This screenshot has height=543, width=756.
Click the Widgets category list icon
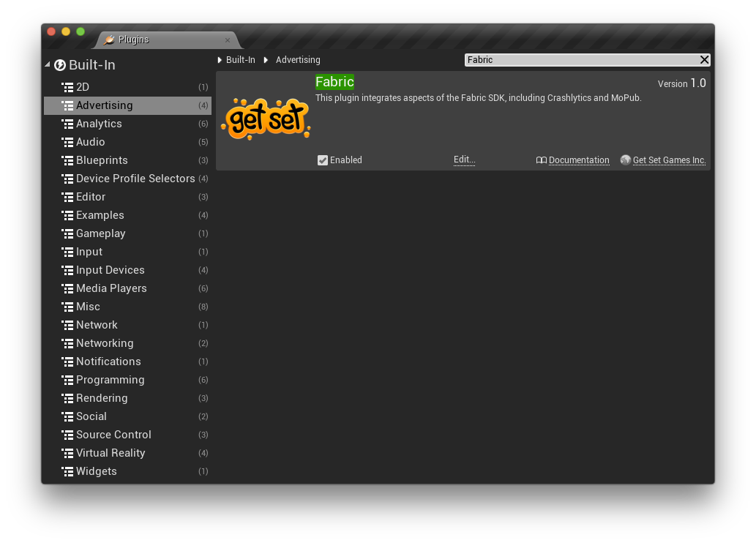[x=67, y=472]
